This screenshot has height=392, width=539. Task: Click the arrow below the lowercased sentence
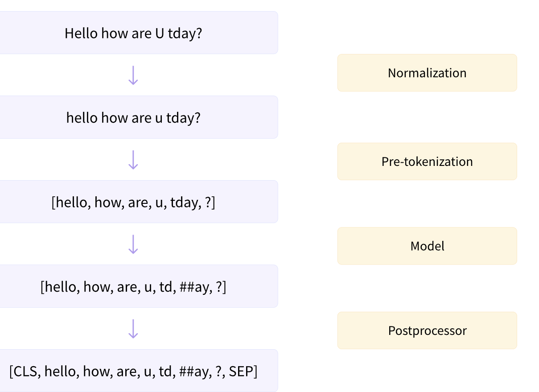click(x=133, y=160)
